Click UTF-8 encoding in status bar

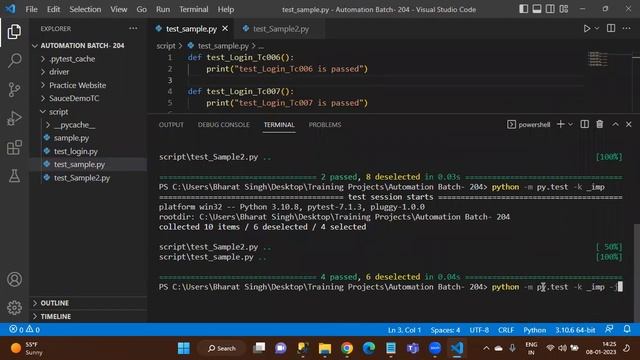coord(479,330)
